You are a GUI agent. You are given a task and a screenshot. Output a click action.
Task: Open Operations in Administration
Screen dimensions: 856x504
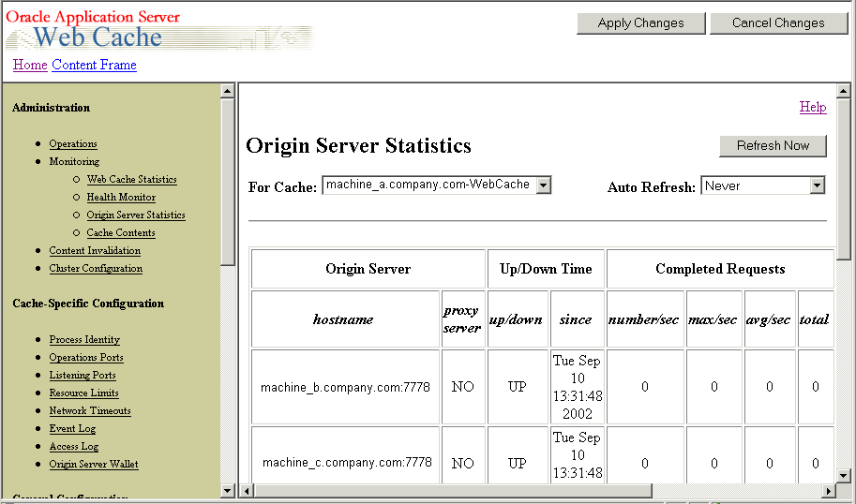pyautogui.click(x=73, y=144)
